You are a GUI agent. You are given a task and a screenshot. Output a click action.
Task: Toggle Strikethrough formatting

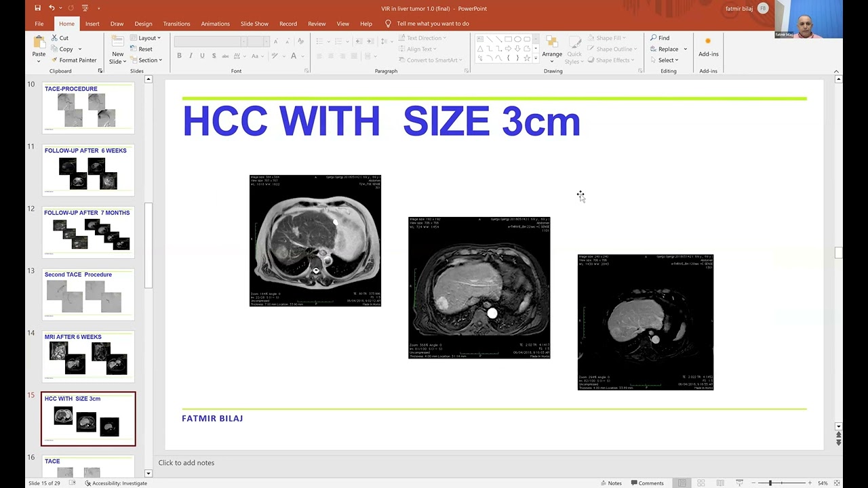(226, 56)
